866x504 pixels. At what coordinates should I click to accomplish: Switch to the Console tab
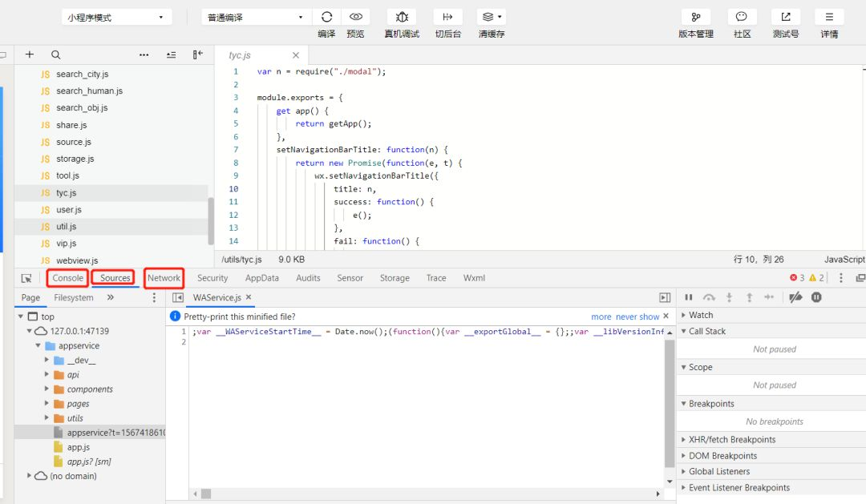[x=68, y=278]
